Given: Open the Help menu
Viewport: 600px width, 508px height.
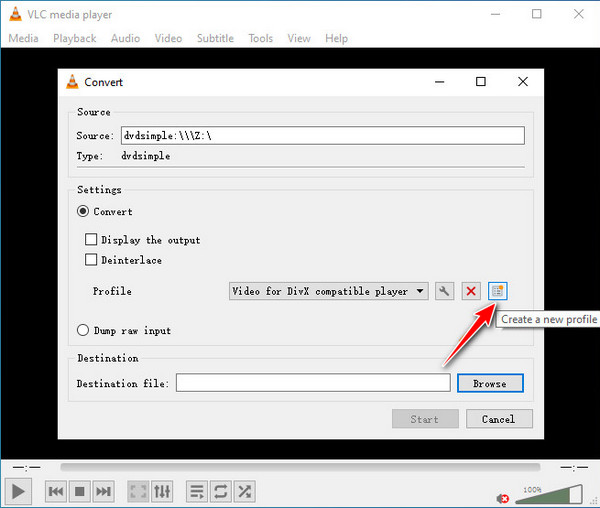Looking at the screenshot, I should 336,38.
